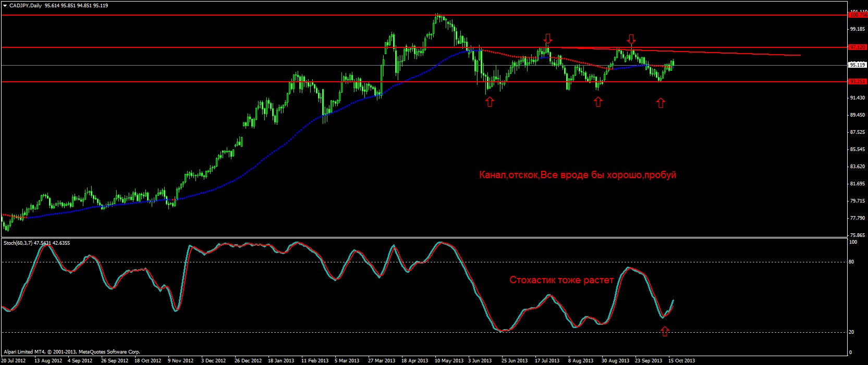Click the stochastic level 0 label
This screenshot has height=365, width=868.
tap(850, 353)
